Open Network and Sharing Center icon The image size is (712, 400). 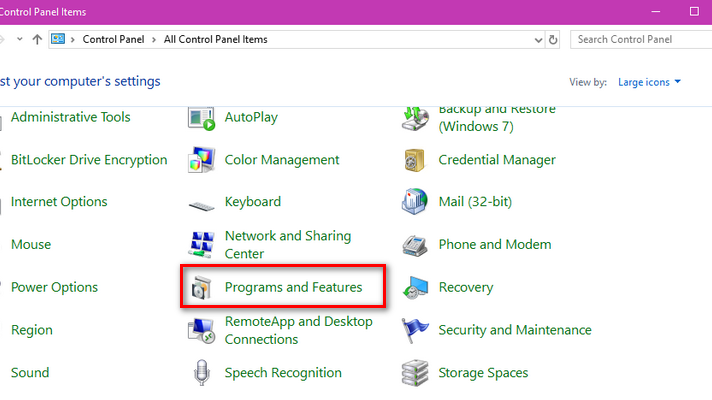coord(202,244)
